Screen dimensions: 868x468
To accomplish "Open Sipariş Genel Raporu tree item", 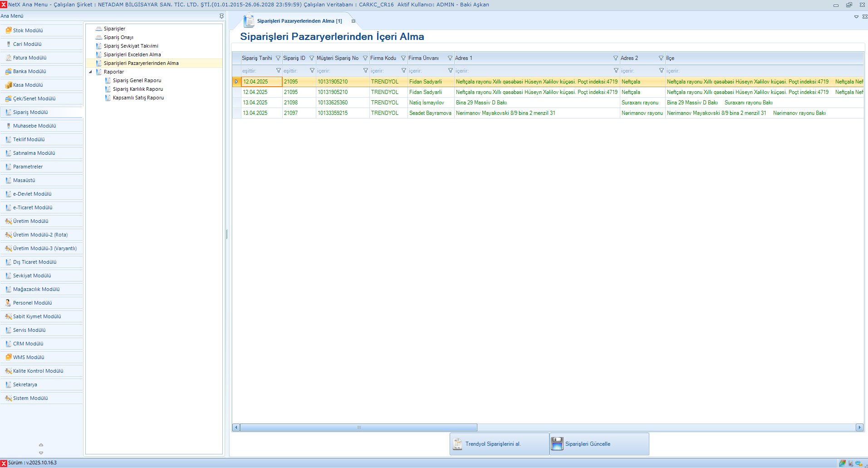I will pos(137,80).
